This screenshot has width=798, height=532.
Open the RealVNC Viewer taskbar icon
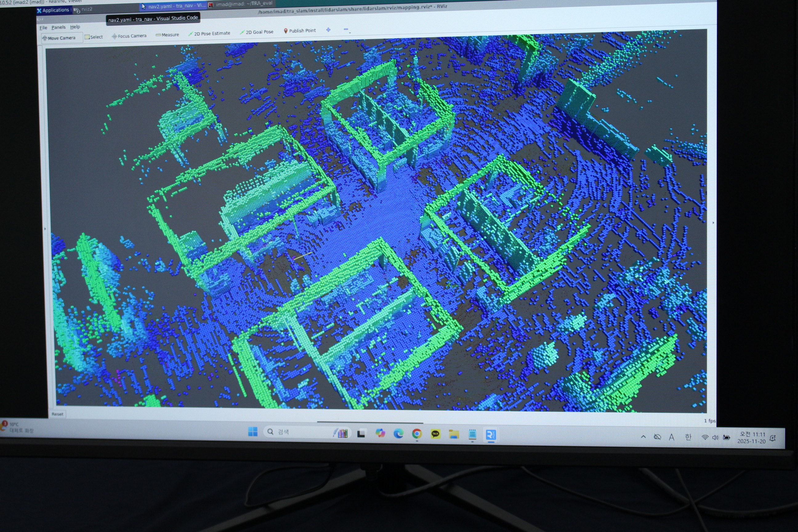[491, 435]
